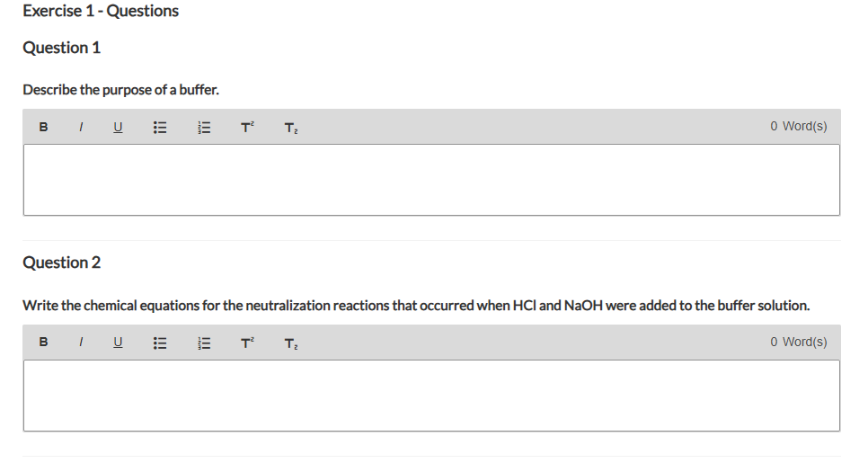The height and width of the screenshot is (463, 868).
Task: Apply superscript in Question 2 toolbar
Action: coord(247,343)
